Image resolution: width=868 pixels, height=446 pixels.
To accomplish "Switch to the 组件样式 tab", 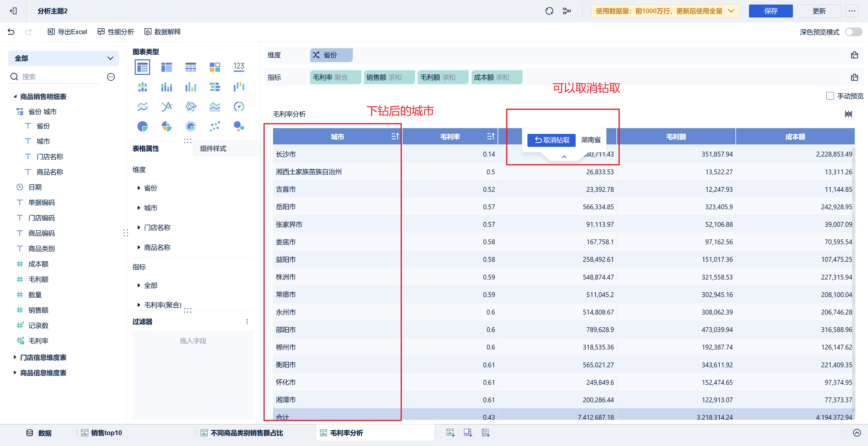I will tap(213, 149).
